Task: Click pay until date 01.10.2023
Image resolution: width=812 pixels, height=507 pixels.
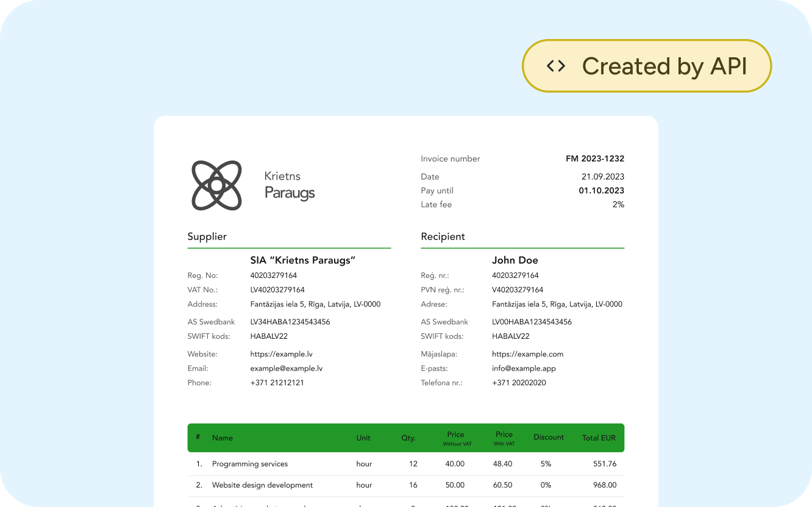Action: pos(602,191)
